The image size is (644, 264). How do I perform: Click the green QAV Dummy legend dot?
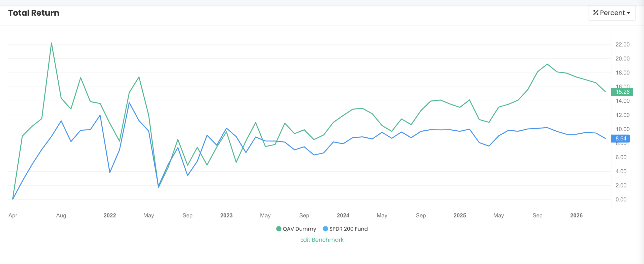[278, 229]
